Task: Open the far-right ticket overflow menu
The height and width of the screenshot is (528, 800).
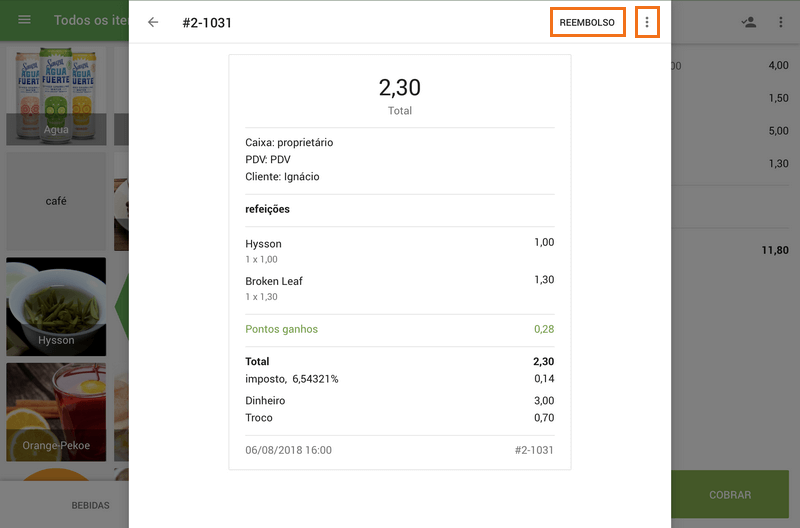Action: pyautogui.click(x=781, y=22)
